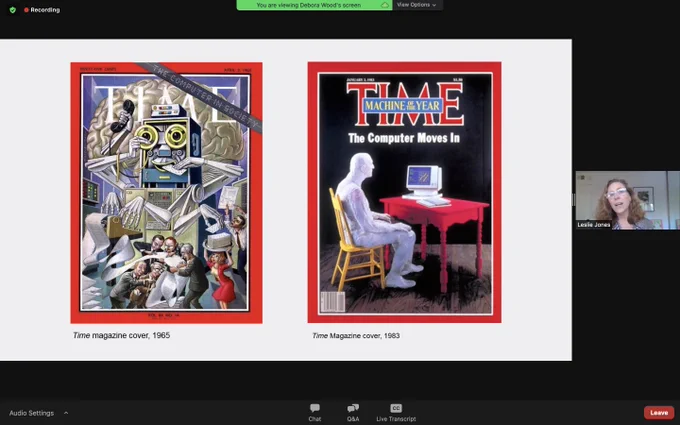Image resolution: width=680 pixels, height=425 pixels.
Task: Open the Q&A panel
Action: (x=353, y=412)
